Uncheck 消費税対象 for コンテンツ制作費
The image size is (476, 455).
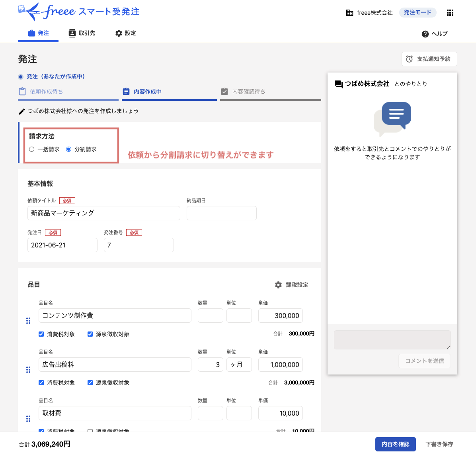[x=41, y=334]
